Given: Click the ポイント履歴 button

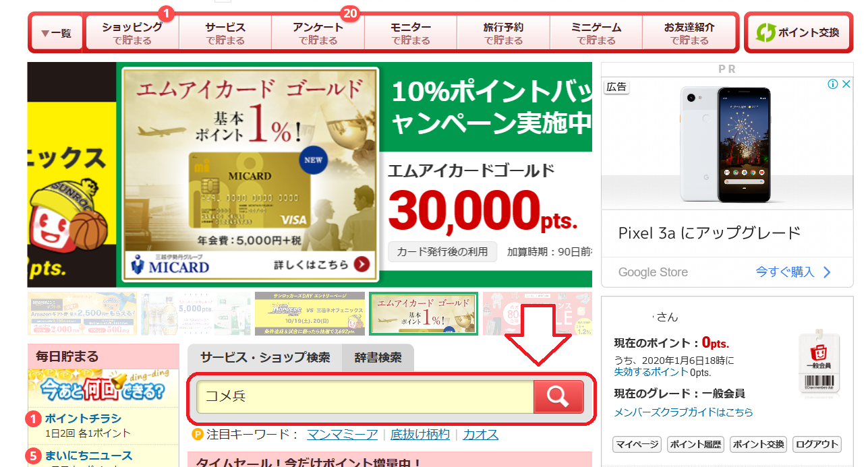Looking at the screenshot, I should [x=695, y=444].
